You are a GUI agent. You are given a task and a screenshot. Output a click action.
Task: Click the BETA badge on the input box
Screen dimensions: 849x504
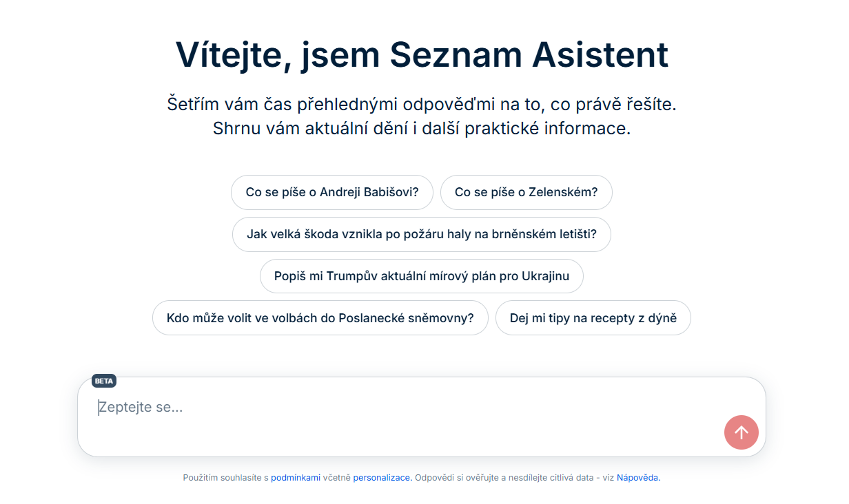(103, 381)
